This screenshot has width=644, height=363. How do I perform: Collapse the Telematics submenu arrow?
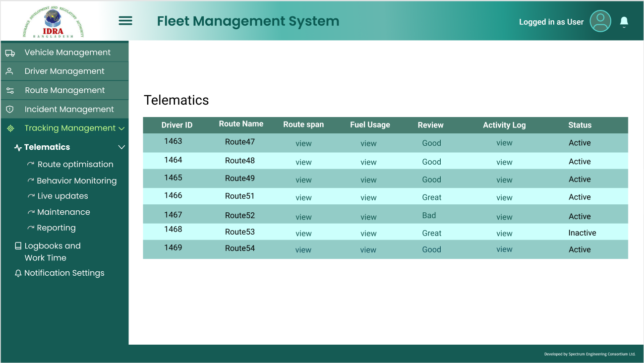(x=121, y=147)
